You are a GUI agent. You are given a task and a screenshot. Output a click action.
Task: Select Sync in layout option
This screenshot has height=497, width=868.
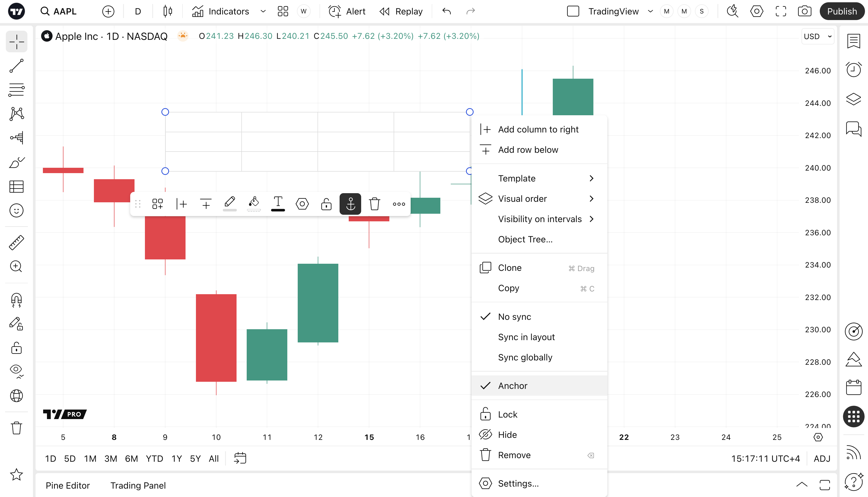526,337
